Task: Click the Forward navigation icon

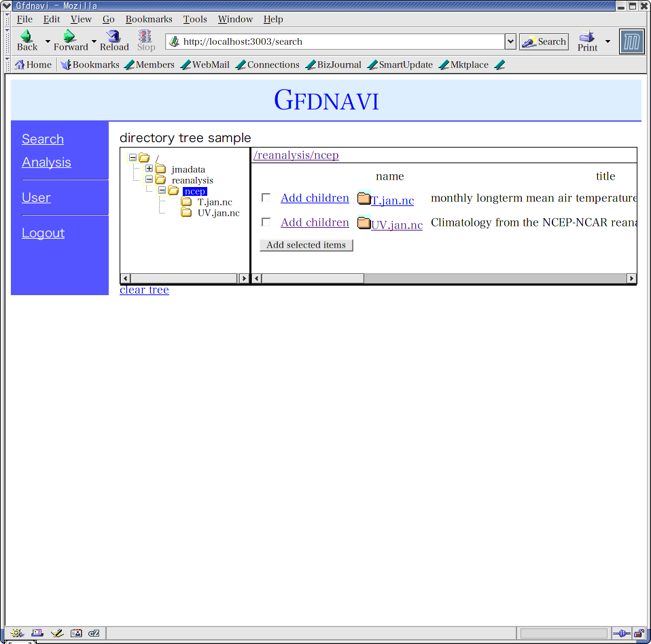Action: [x=69, y=36]
